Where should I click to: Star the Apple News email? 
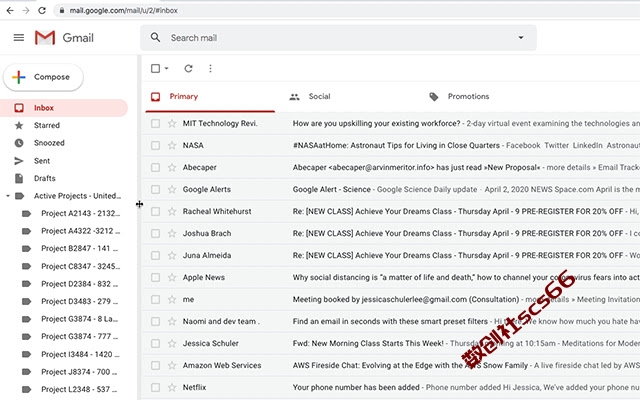pos(172,278)
